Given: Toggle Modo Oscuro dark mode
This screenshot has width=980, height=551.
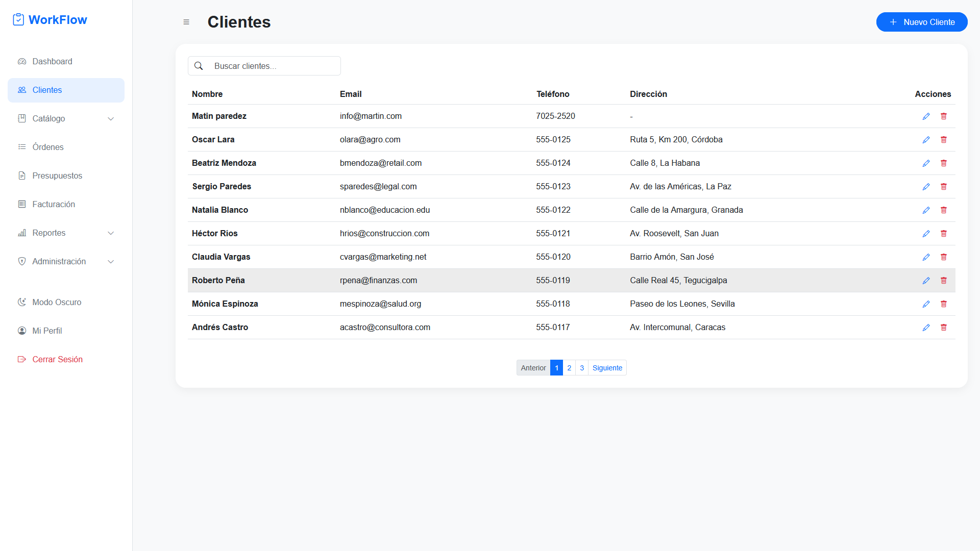Looking at the screenshot, I should tap(66, 302).
